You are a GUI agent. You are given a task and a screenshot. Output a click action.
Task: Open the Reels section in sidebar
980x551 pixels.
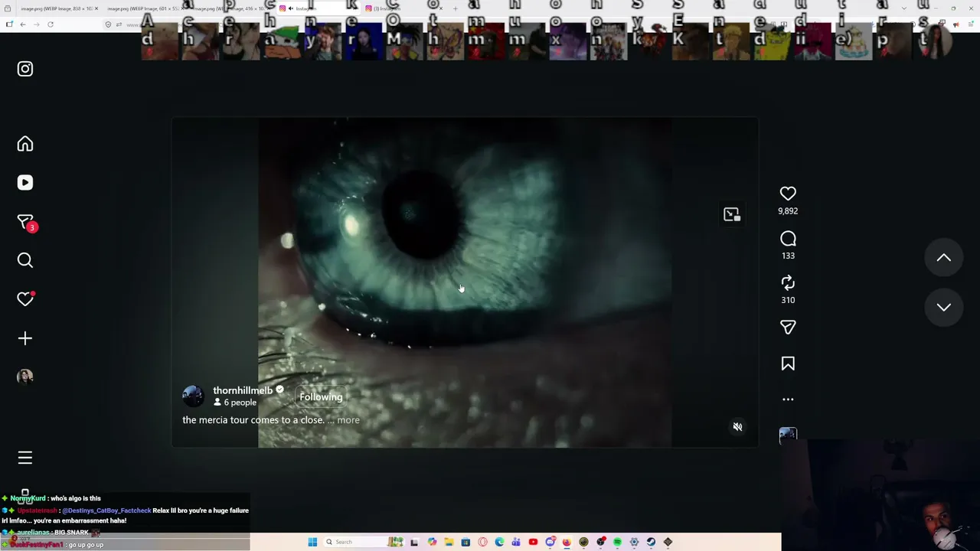25,183
